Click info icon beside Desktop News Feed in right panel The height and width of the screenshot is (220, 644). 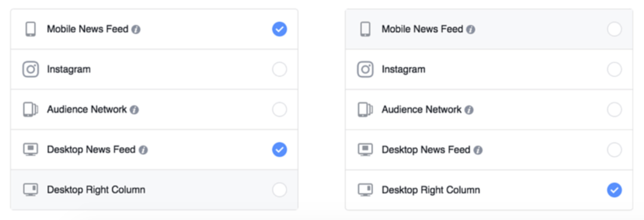478,151
